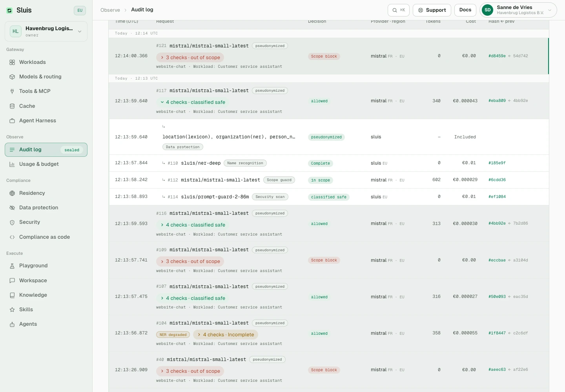
Task: Click hash #eba809 for request #117
Action: coord(497,101)
